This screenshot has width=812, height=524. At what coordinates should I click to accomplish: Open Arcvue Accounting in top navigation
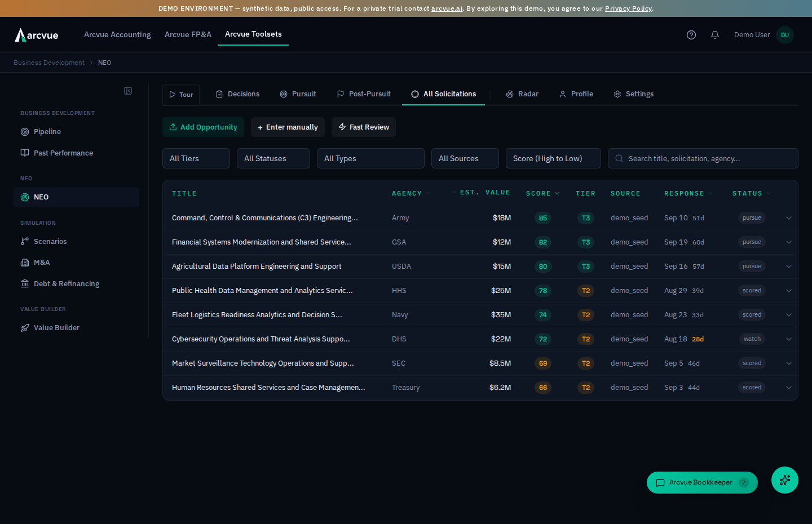pos(117,35)
